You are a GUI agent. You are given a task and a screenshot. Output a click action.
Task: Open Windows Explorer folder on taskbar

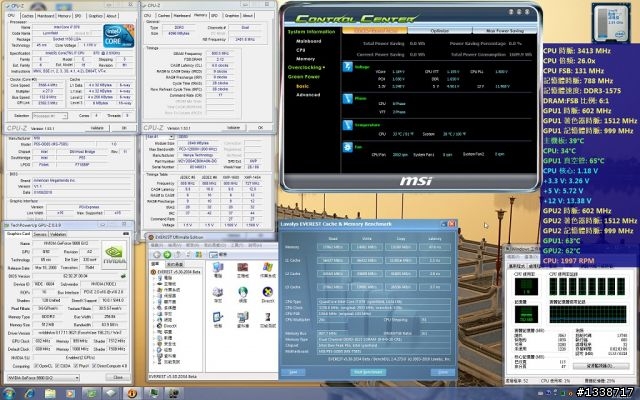click(x=50, y=393)
